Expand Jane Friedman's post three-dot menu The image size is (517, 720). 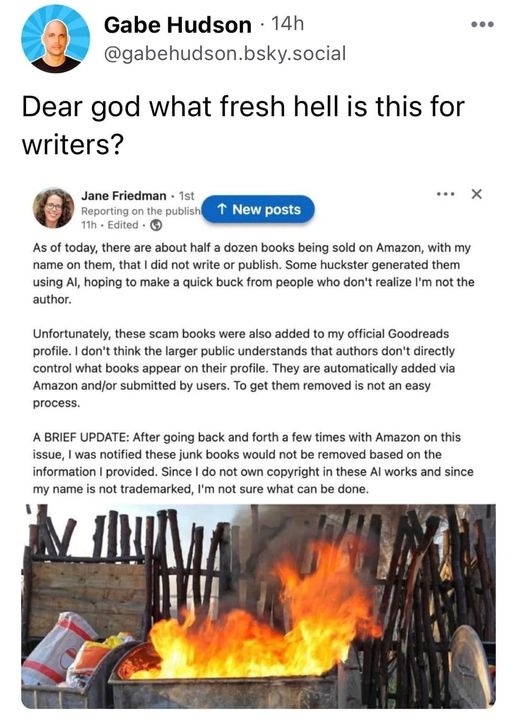point(445,194)
